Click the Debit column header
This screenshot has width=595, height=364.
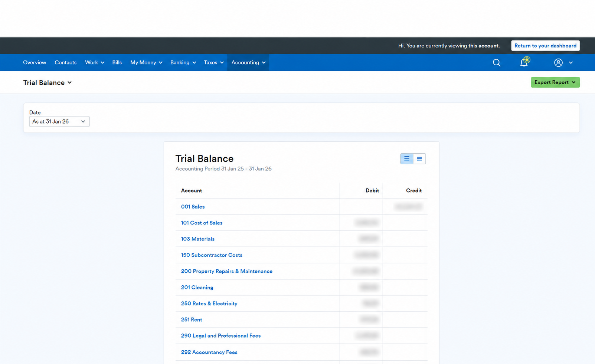click(372, 191)
